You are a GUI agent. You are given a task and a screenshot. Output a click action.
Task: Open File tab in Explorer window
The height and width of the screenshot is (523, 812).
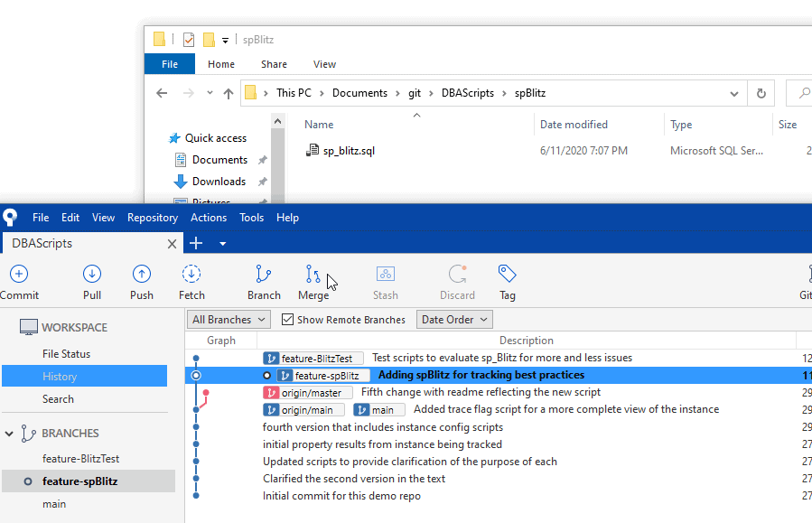pos(169,64)
